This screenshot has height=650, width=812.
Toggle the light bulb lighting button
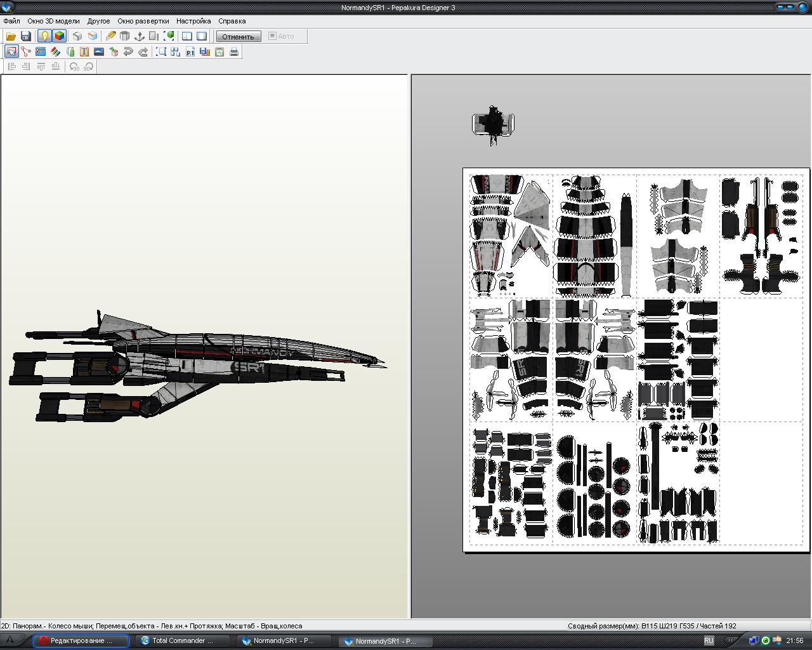44,36
